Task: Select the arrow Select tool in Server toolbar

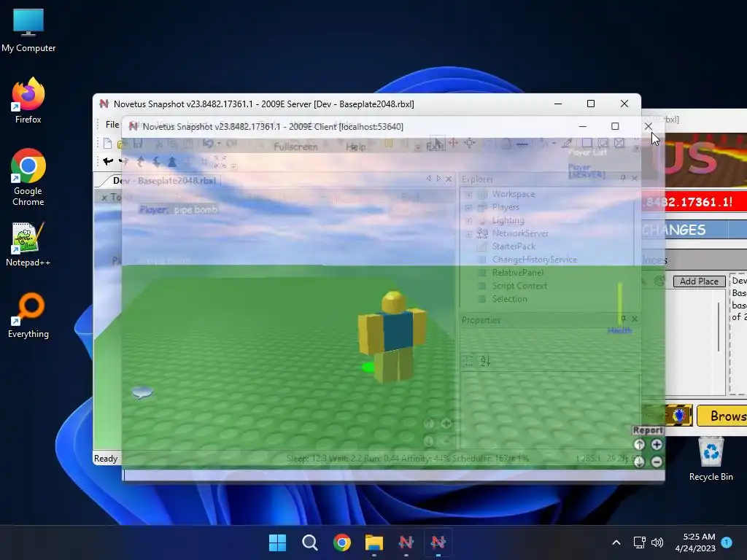Action: click(x=438, y=142)
